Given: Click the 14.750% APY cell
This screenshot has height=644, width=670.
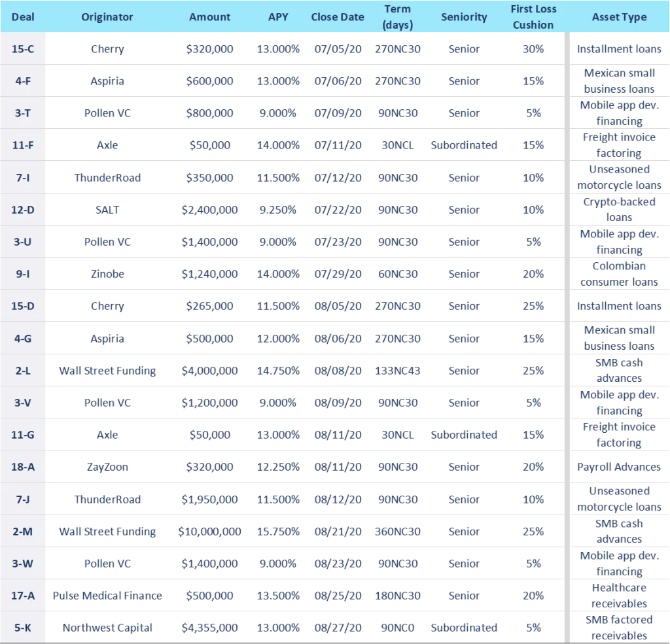Looking at the screenshot, I should (x=278, y=370).
